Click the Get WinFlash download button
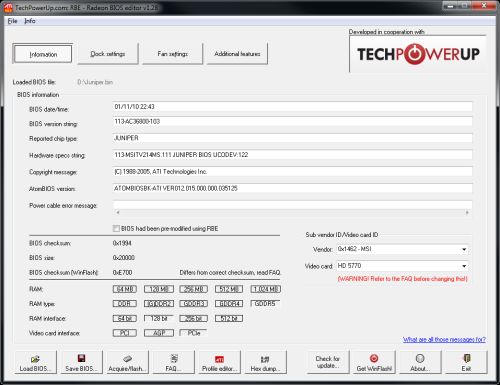Screen dimensions: 500x385 374,362
